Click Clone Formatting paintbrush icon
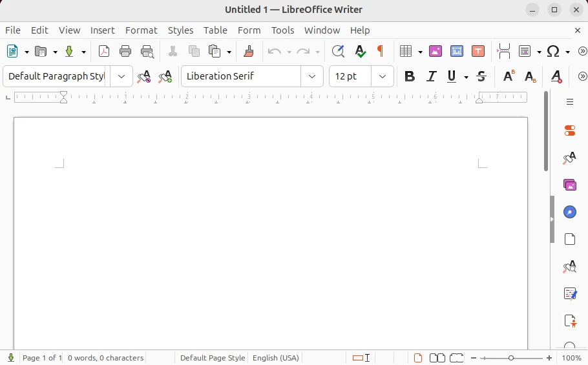Screen dimensions: 588x365 [x=249, y=52]
